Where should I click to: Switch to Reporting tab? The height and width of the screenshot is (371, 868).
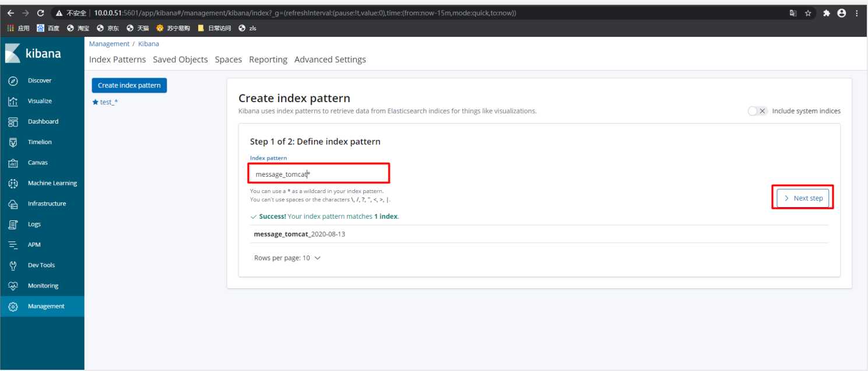point(268,60)
